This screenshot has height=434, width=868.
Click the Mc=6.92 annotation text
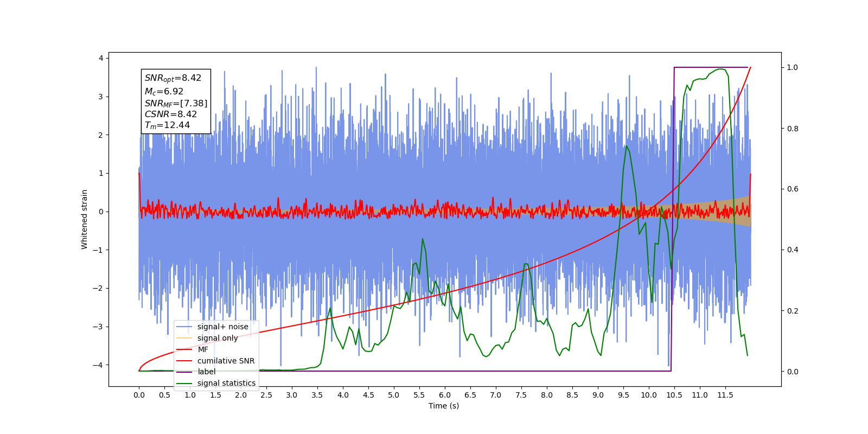point(164,91)
